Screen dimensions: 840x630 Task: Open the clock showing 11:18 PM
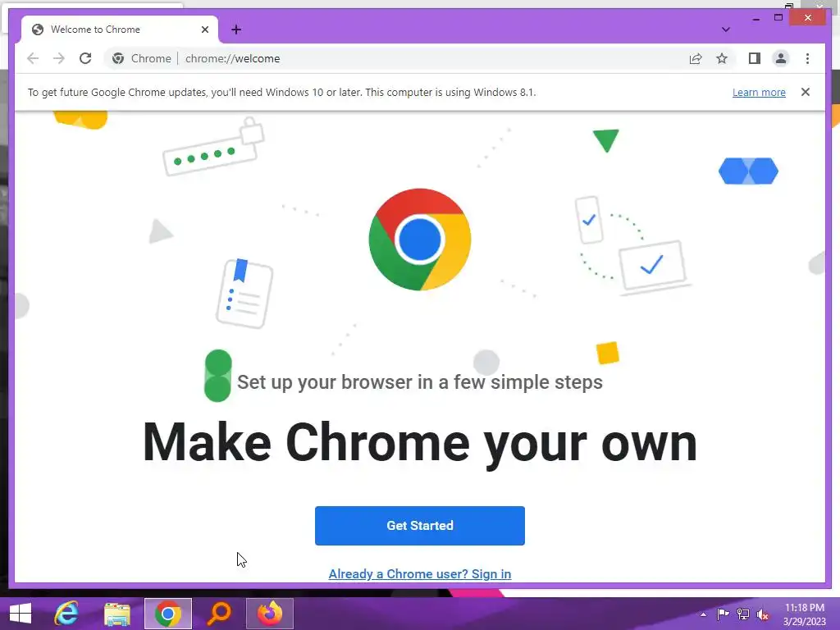point(805,614)
